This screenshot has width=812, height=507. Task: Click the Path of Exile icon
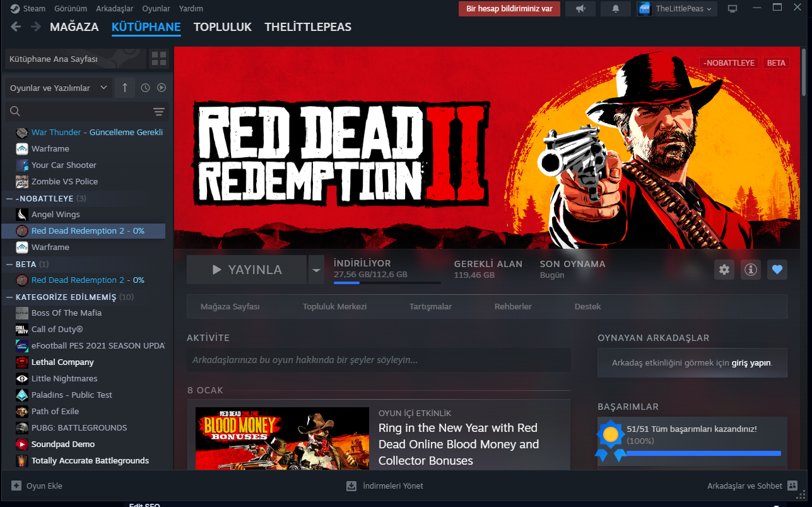click(x=22, y=411)
